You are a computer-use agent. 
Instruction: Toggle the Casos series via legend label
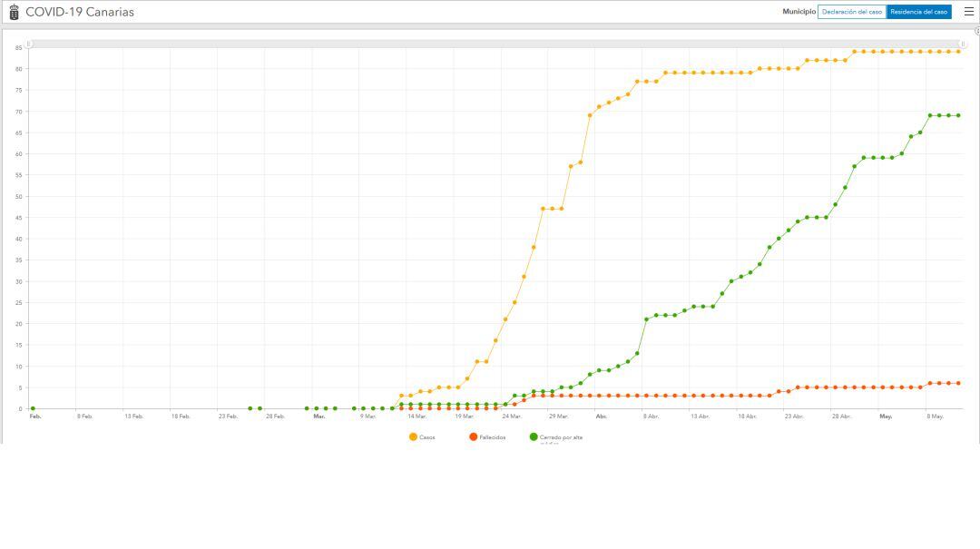pyautogui.click(x=427, y=437)
